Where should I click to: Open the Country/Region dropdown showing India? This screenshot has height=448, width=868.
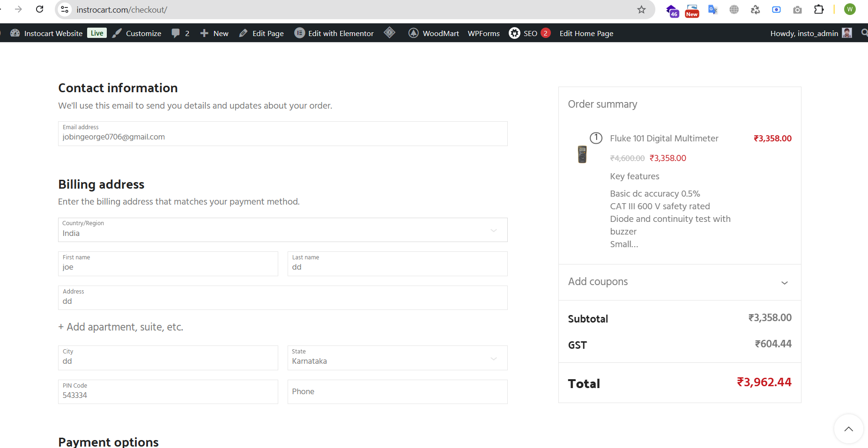(282, 230)
